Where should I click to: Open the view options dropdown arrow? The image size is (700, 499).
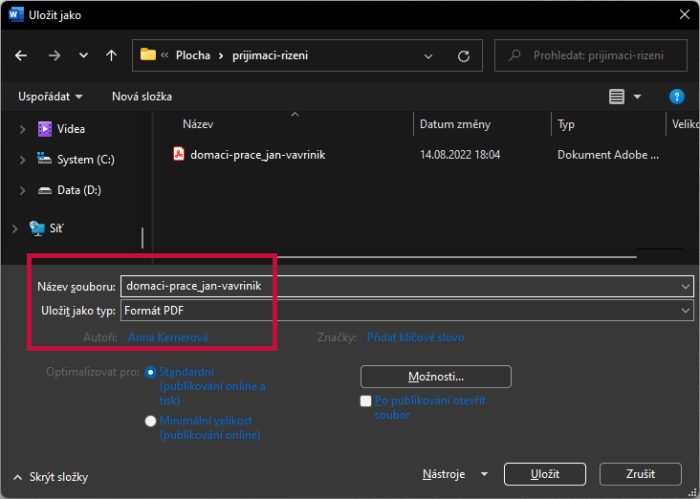[637, 96]
